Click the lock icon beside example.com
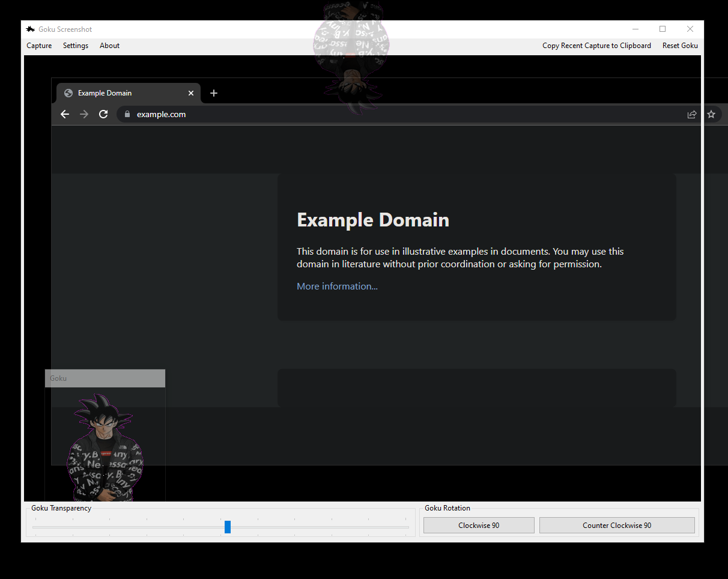728x579 pixels. tap(127, 114)
